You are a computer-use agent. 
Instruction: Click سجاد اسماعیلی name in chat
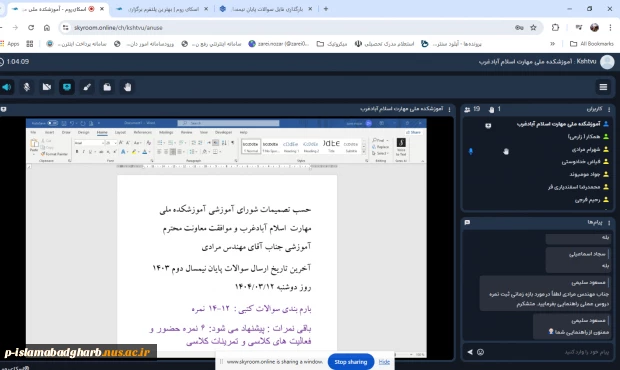pyautogui.click(x=587, y=254)
